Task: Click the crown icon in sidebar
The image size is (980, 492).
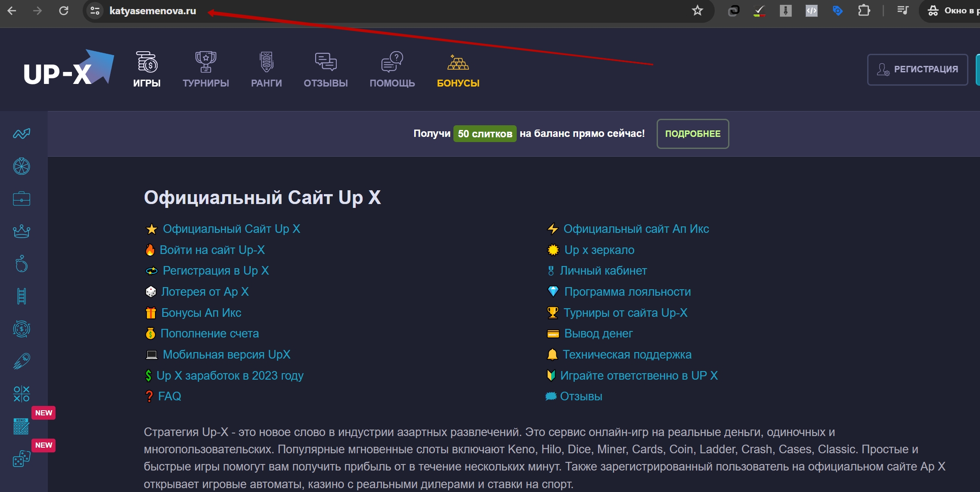Action: point(22,232)
